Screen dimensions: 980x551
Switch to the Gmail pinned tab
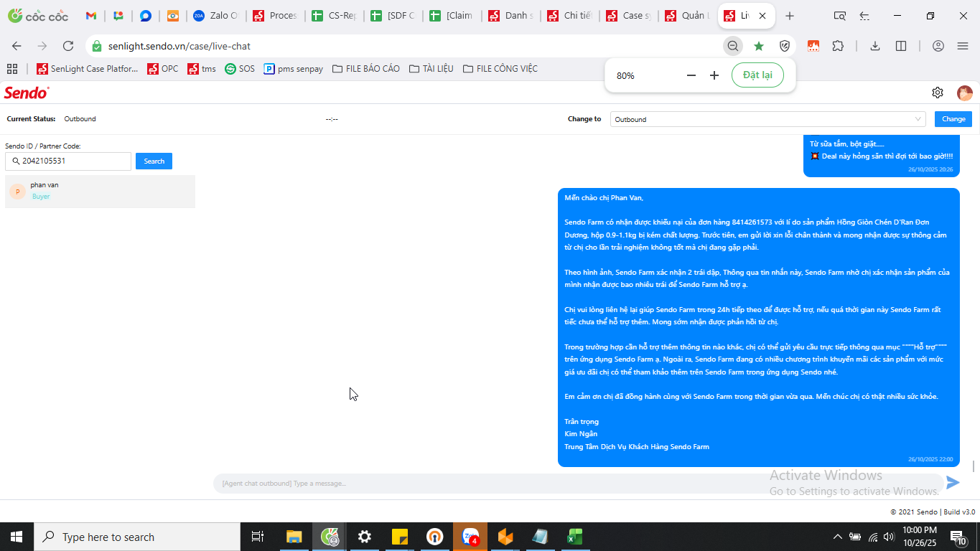pyautogui.click(x=91, y=16)
